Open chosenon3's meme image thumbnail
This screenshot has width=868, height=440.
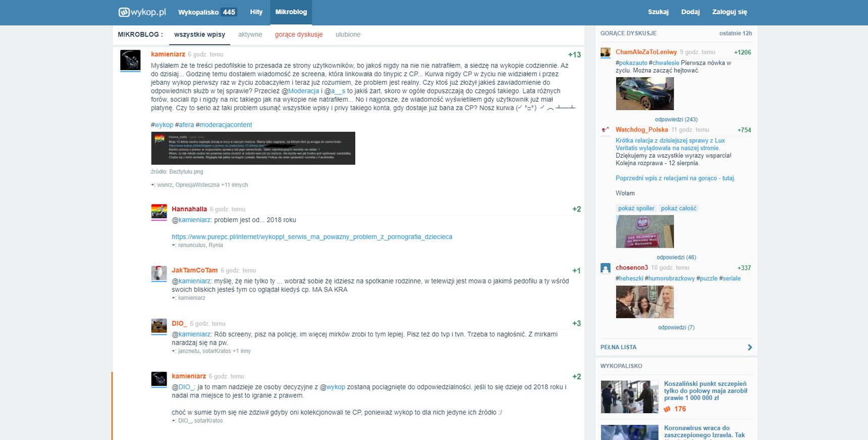pos(645,302)
